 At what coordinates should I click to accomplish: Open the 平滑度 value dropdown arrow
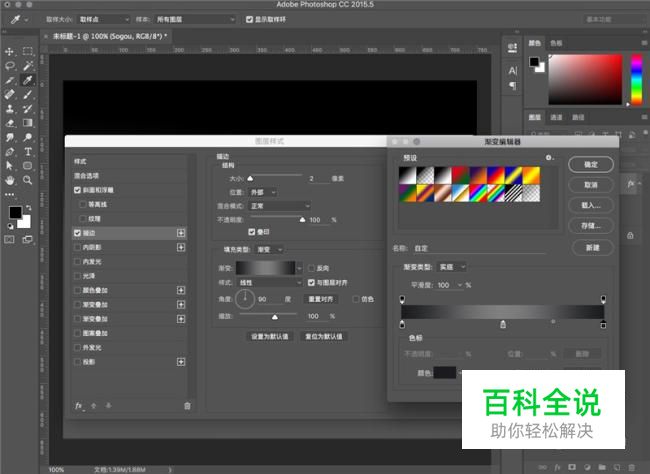pyautogui.click(x=460, y=285)
